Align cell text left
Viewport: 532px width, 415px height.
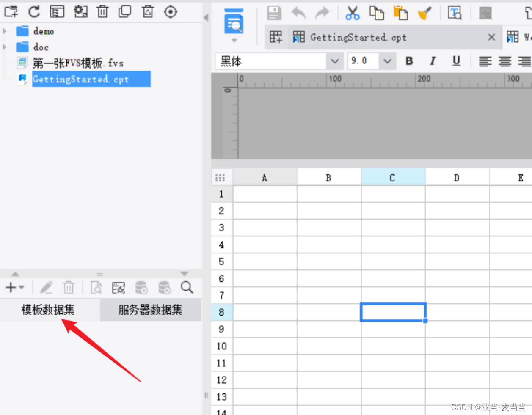tap(485, 62)
